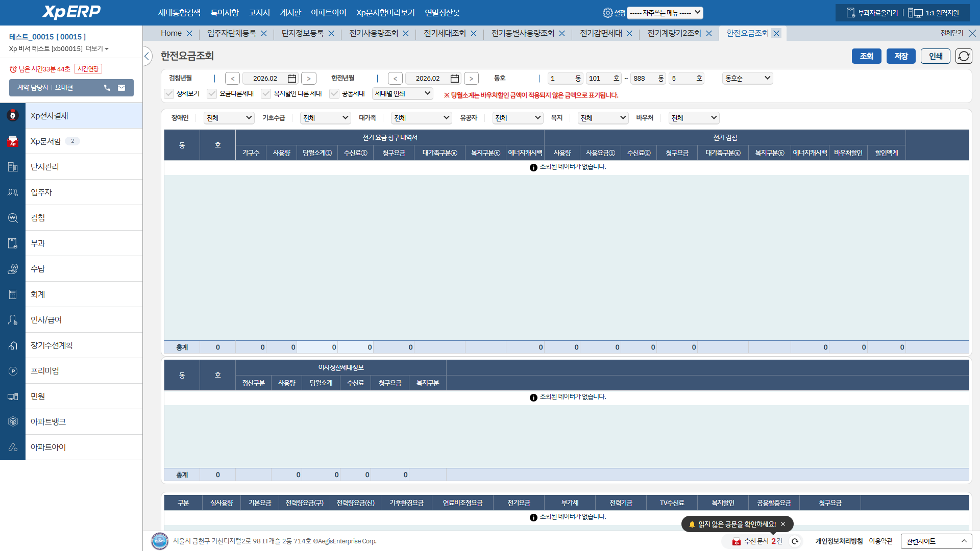
Task: Expand the 세대별 인쇄 dropdown
Action: pos(402,94)
